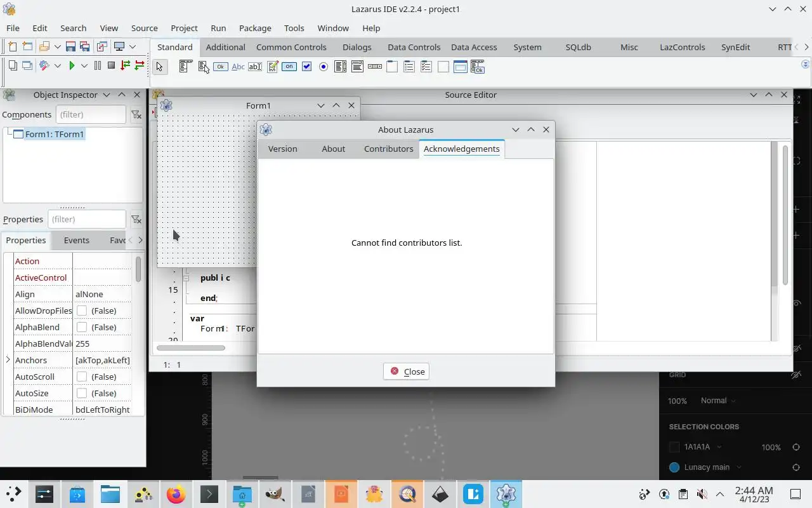This screenshot has width=812, height=508.
Task: Select Form1: TForm1 in component tree
Action: tap(55, 134)
